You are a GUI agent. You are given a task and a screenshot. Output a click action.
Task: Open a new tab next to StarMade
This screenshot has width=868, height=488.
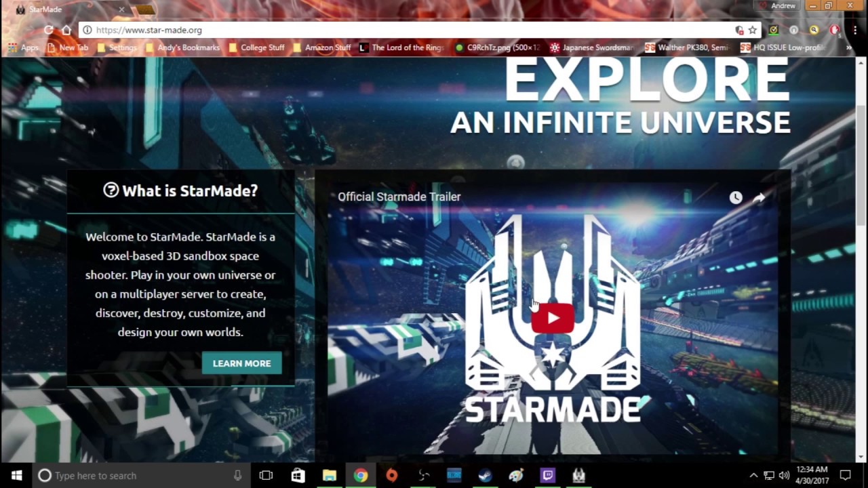click(x=144, y=9)
